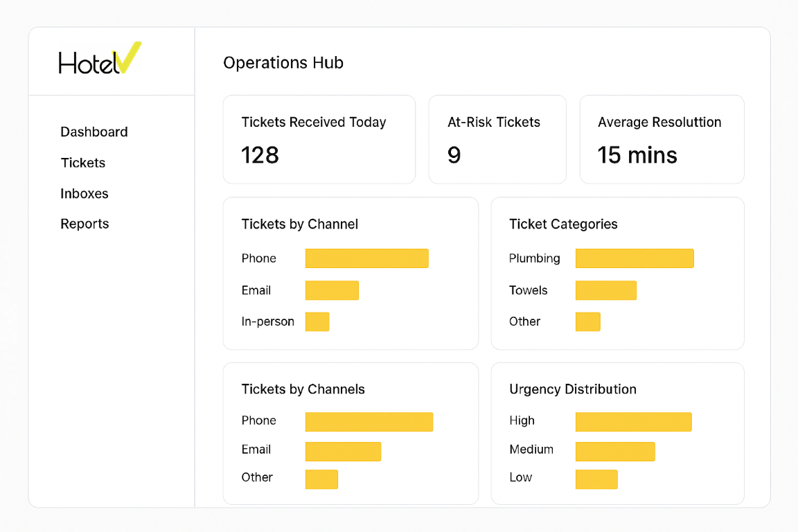Open Inboxes in the sidebar
The height and width of the screenshot is (532, 798).
tap(85, 193)
